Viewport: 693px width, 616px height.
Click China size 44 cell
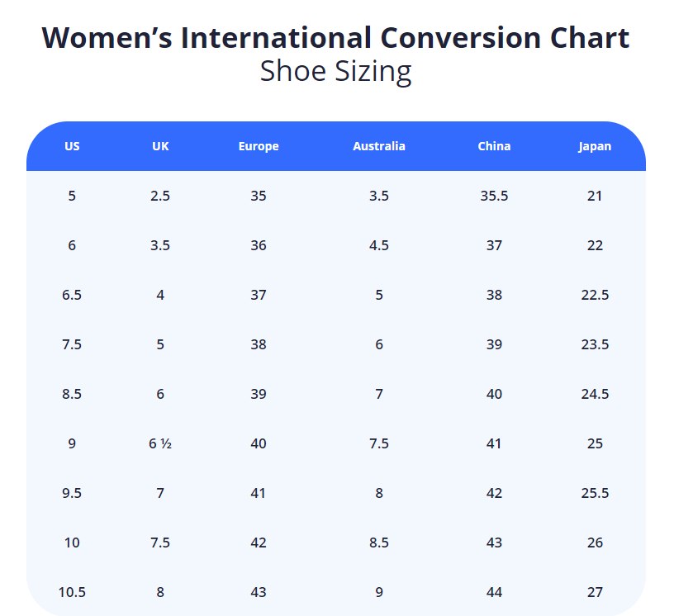(x=494, y=592)
